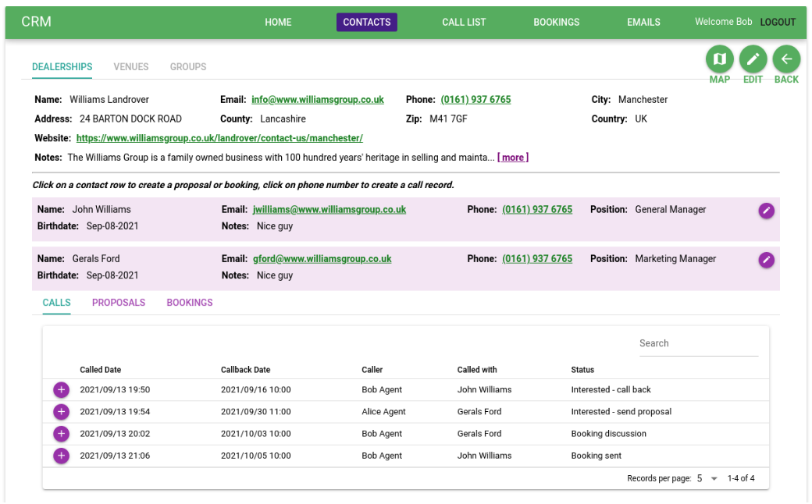Switch to the VENUES tab
This screenshot has height=504, width=812.
130,66
